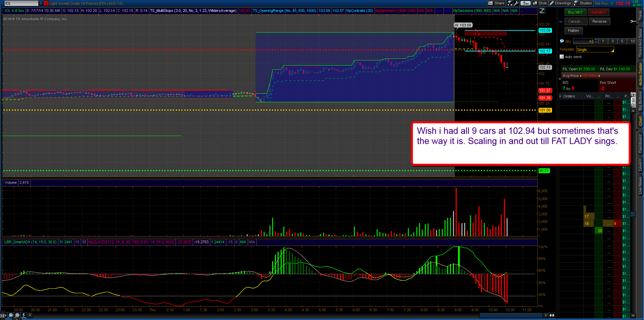Click the Cancel... orders button
Viewport: 644px width, 320px height.
(x=576, y=21)
